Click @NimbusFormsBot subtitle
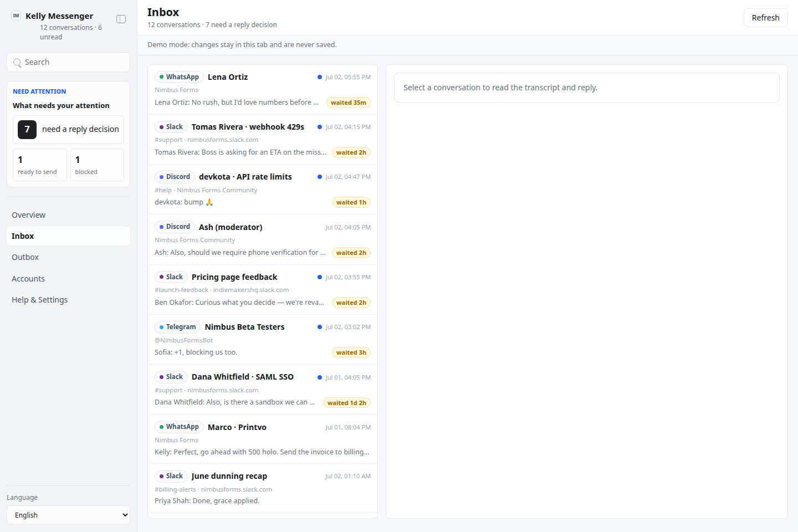This screenshot has width=798, height=532. pyautogui.click(x=183, y=340)
